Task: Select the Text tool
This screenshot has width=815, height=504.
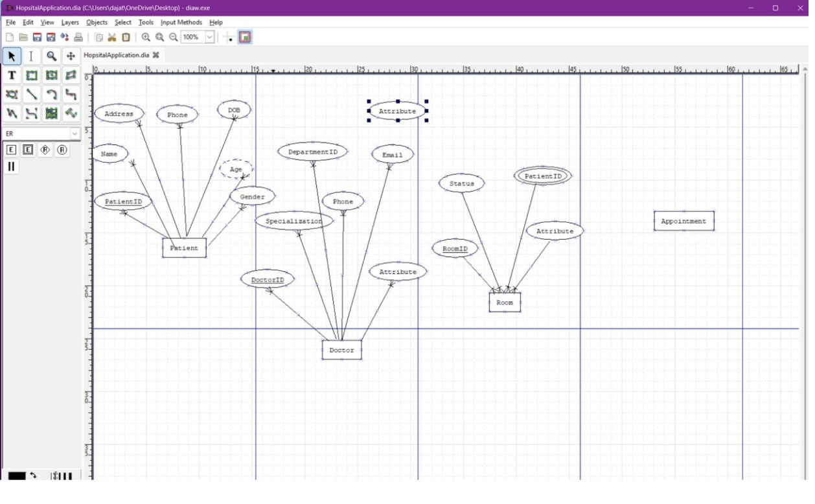Action: 11,75
